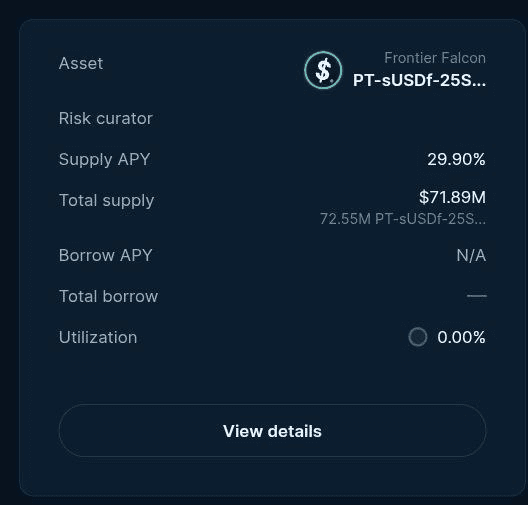Click the $71.89M total supply value
Screen dimensions: 528x505
pos(452,197)
